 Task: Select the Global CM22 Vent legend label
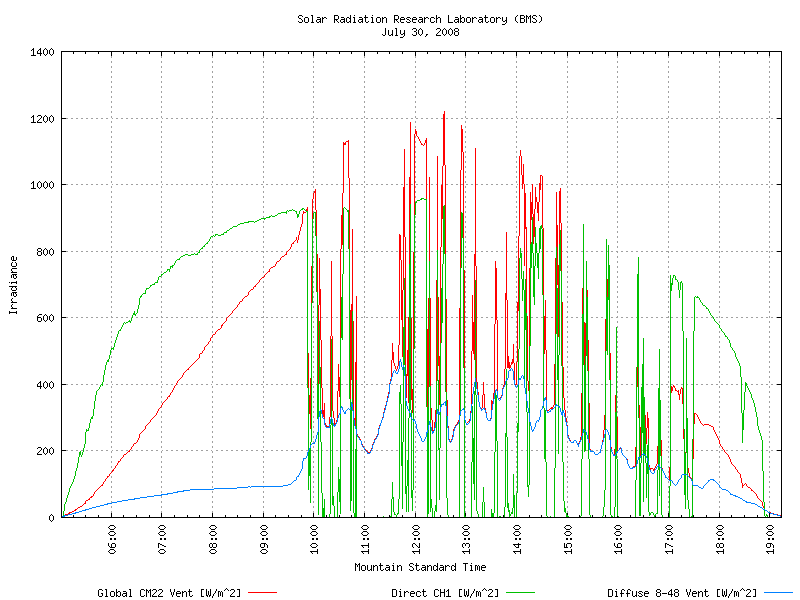click(169, 593)
